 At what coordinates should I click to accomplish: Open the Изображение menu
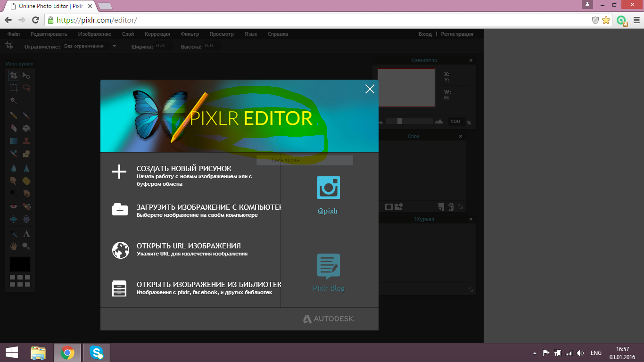pyautogui.click(x=95, y=34)
